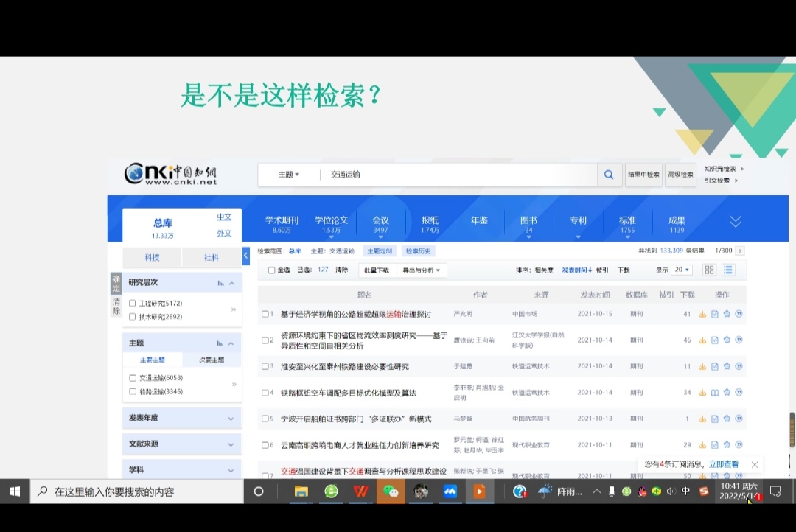Check the 全选 select-all checkbox
This screenshot has height=532, width=796.
point(272,270)
